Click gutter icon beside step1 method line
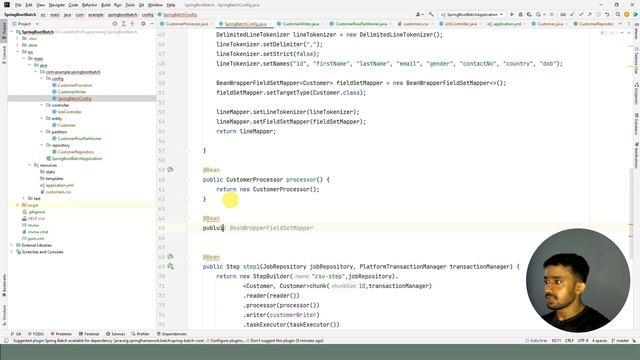Image resolution: width=640 pixels, height=360 pixels. (x=170, y=266)
